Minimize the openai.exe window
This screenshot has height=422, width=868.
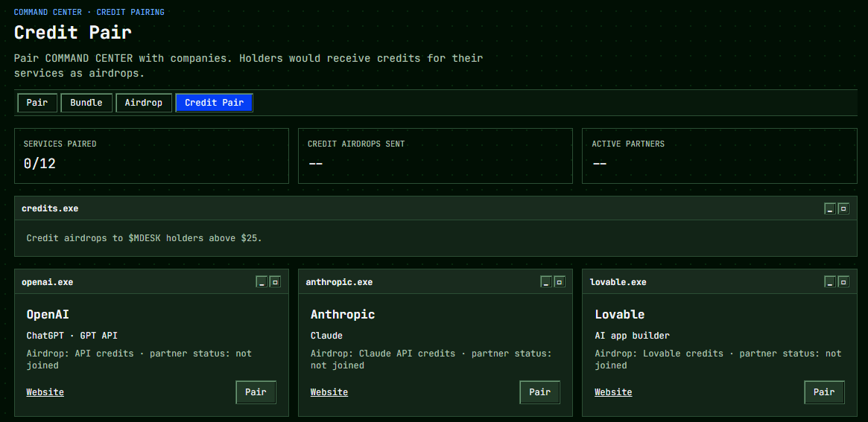[262, 282]
